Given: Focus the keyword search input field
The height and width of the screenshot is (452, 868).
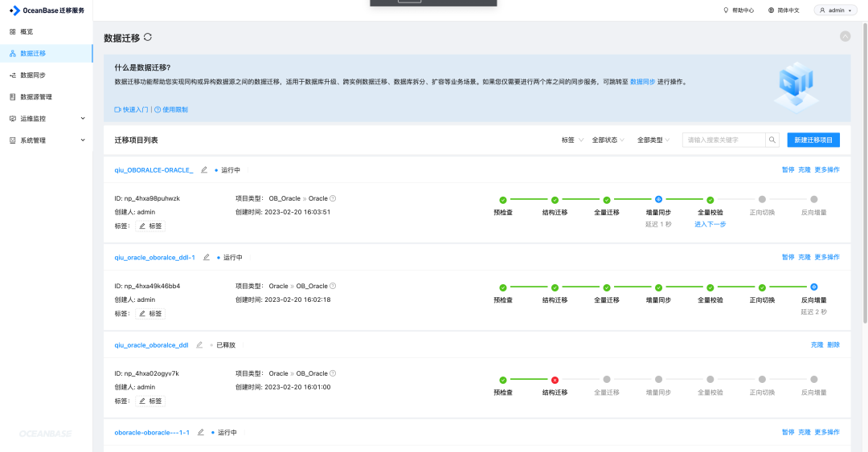Looking at the screenshot, I should click(723, 140).
